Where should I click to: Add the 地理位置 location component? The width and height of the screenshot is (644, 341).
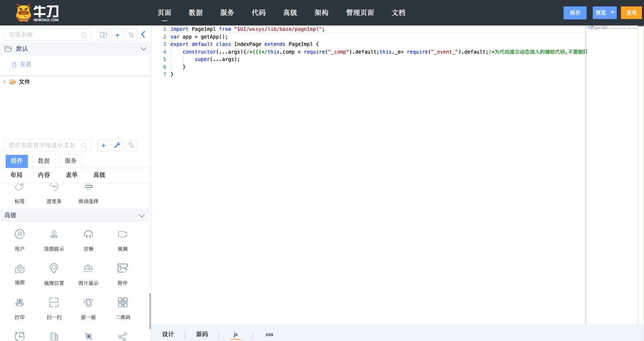click(54, 274)
